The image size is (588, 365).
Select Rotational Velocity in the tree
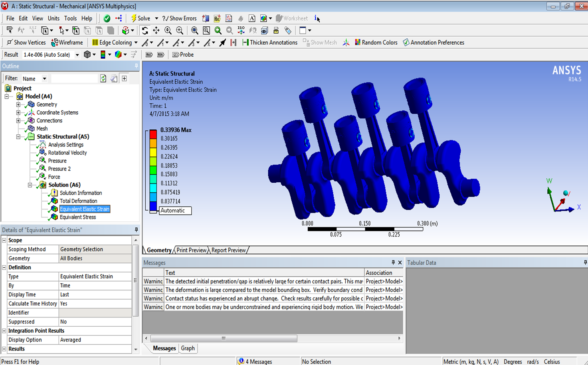67,153
